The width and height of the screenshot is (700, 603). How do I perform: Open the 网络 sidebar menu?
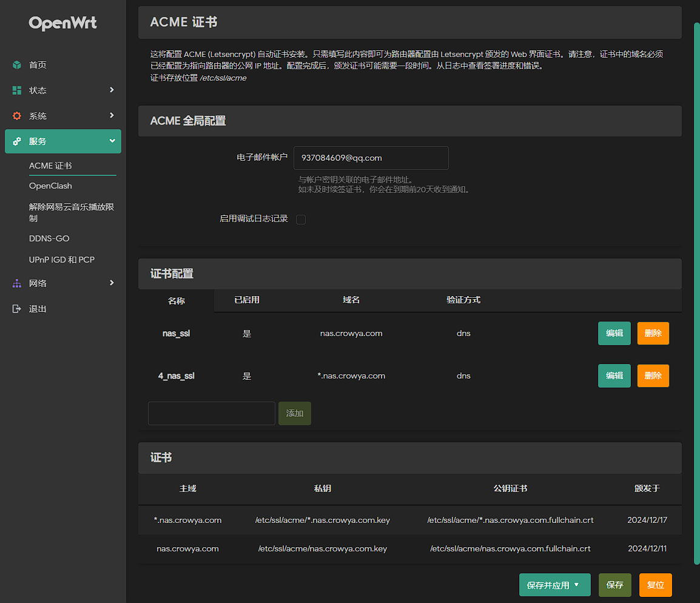(63, 283)
